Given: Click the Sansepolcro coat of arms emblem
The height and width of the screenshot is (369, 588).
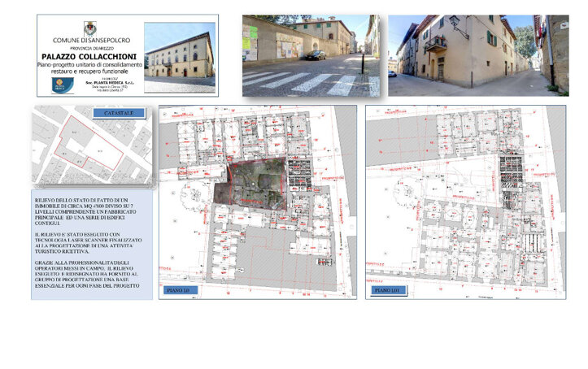Looking at the screenshot, I should click(x=89, y=28).
